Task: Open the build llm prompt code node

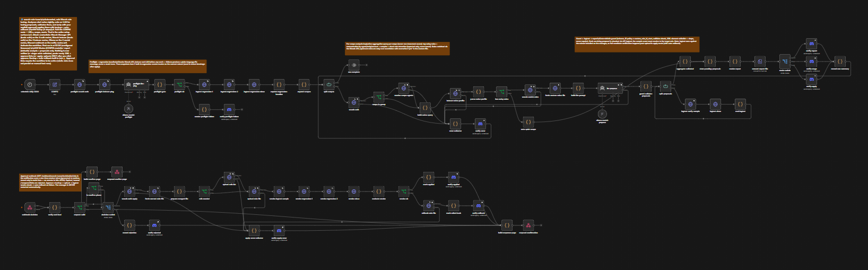Action: pyautogui.click(x=578, y=88)
